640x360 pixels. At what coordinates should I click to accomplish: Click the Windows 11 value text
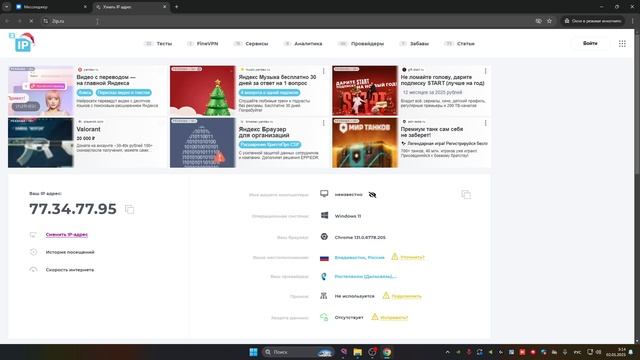click(x=348, y=216)
